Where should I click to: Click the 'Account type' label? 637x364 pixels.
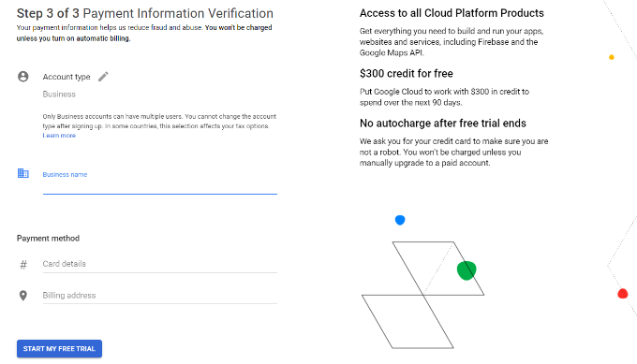click(67, 77)
